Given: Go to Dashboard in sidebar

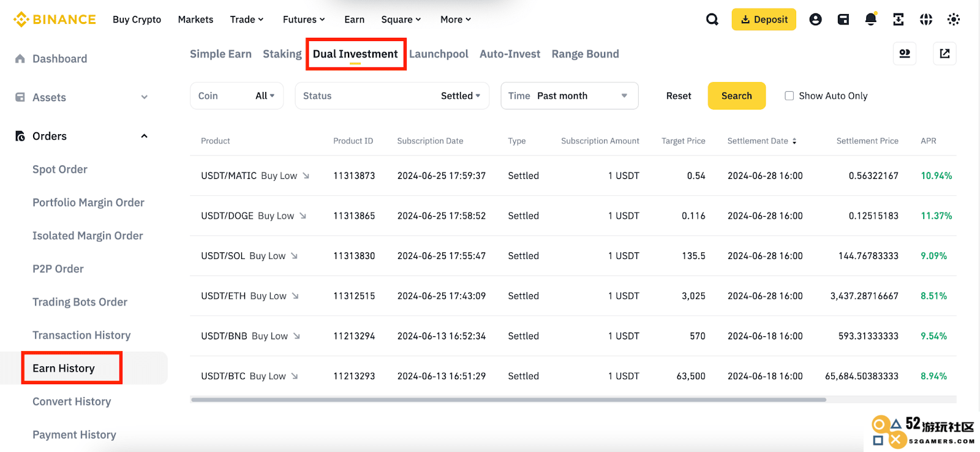Looking at the screenshot, I should point(59,59).
